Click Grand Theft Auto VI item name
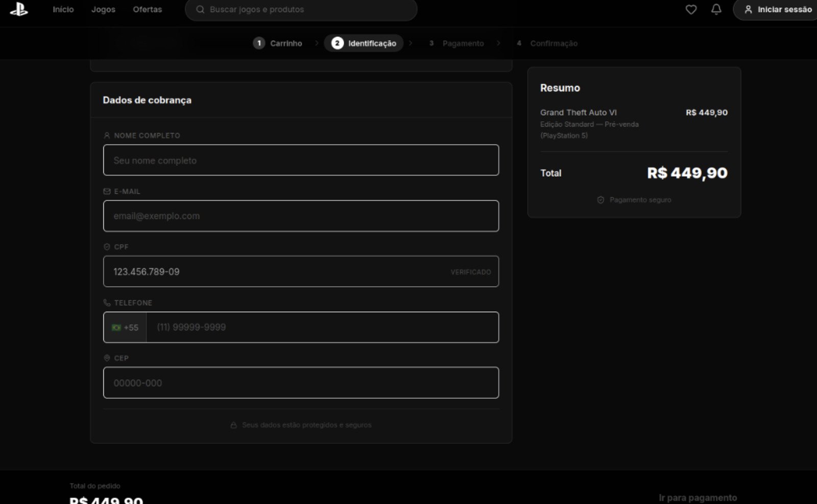The width and height of the screenshot is (817, 504). [579, 112]
